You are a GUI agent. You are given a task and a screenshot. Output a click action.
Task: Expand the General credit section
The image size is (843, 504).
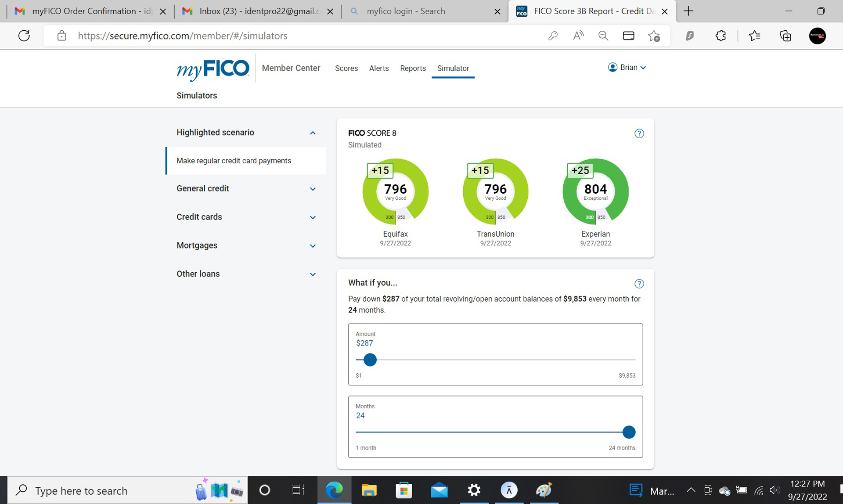[313, 189]
